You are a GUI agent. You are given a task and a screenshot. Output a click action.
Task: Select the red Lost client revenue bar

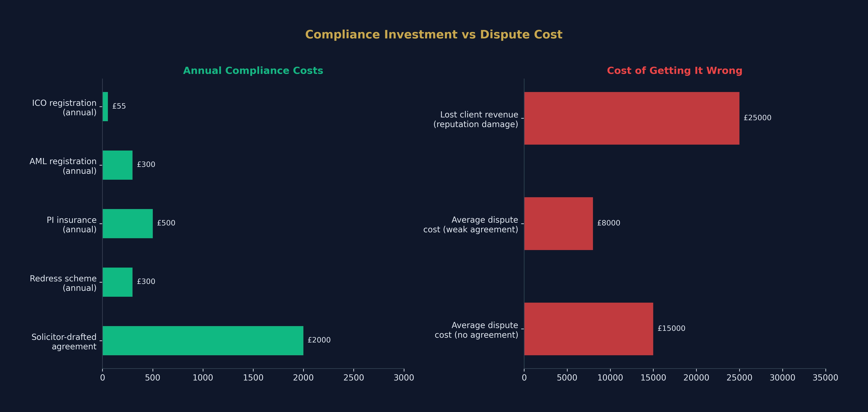(632, 118)
